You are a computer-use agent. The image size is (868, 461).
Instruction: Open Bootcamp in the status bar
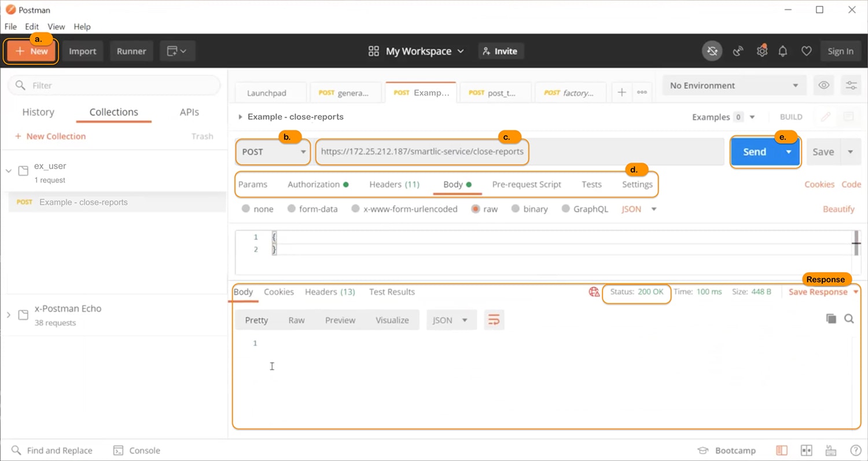tap(727, 451)
